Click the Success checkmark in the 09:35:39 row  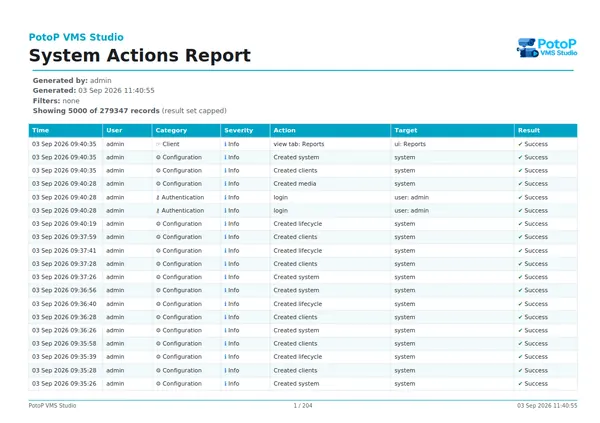coord(520,357)
